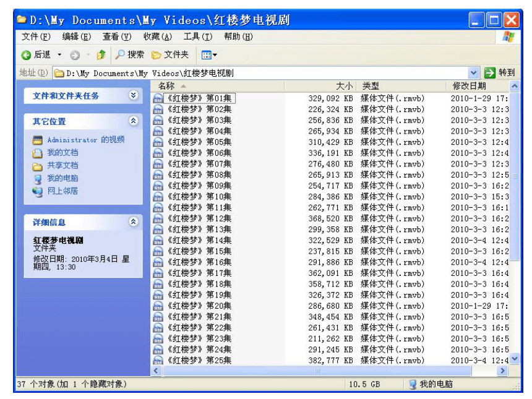Image resolution: width=532 pixels, height=399 pixels.
Task: Click size value 368,520 KB
Action: (330, 218)
